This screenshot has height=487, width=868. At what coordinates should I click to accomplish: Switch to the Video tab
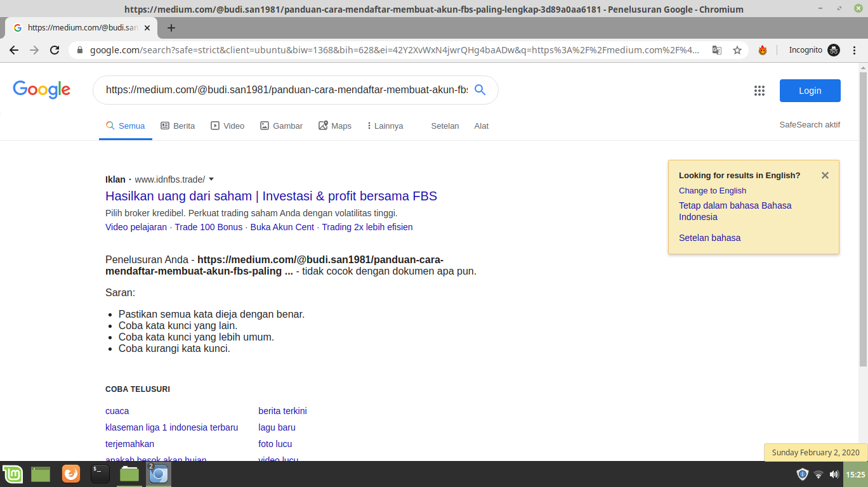[x=227, y=126]
